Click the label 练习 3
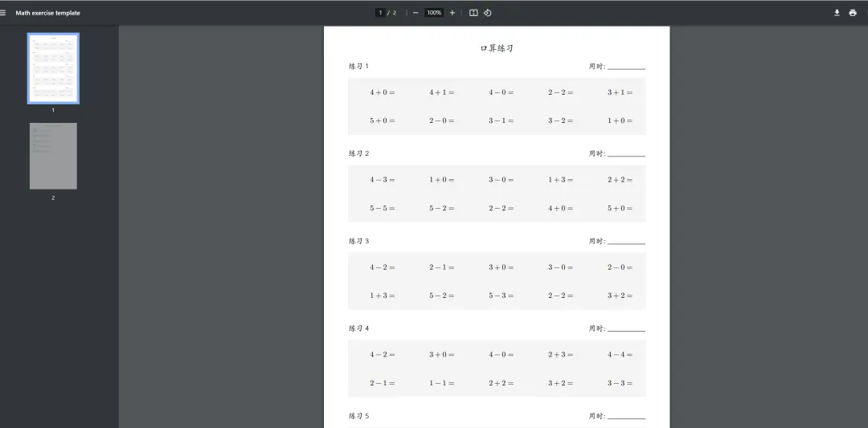This screenshot has height=428, width=868. [358, 241]
